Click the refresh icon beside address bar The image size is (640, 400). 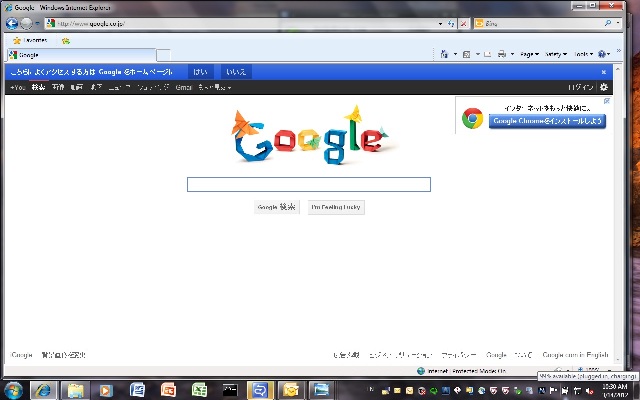(451, 24)
